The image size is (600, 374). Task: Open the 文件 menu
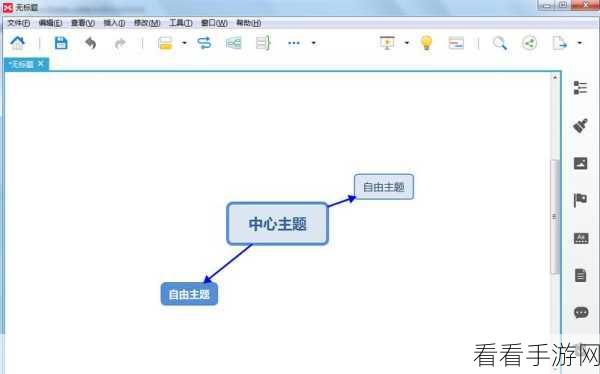point(19,23)
